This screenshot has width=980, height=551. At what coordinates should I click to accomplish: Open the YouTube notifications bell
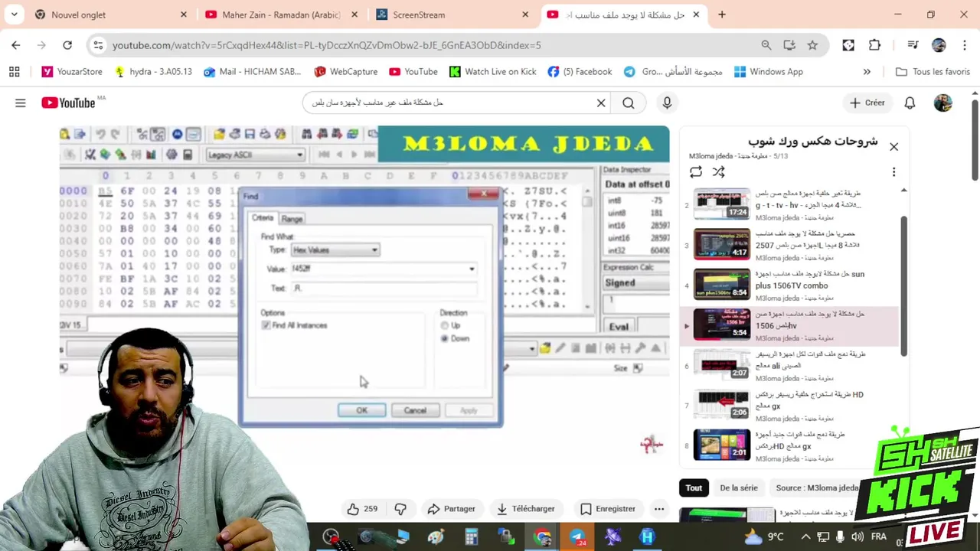910,103
